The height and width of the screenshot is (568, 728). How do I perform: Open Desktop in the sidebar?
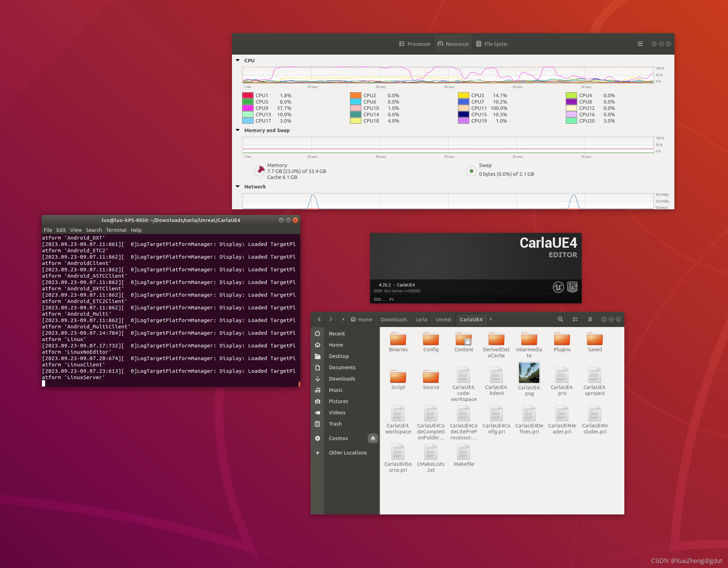pyautogui.click(x=345, y=356)
